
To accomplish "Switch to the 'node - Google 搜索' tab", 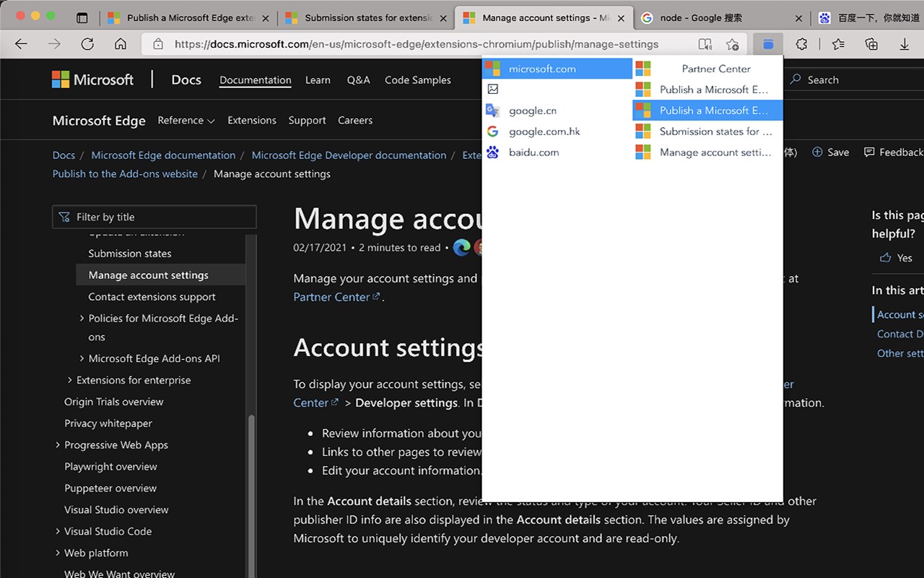I will pos(722,17).
